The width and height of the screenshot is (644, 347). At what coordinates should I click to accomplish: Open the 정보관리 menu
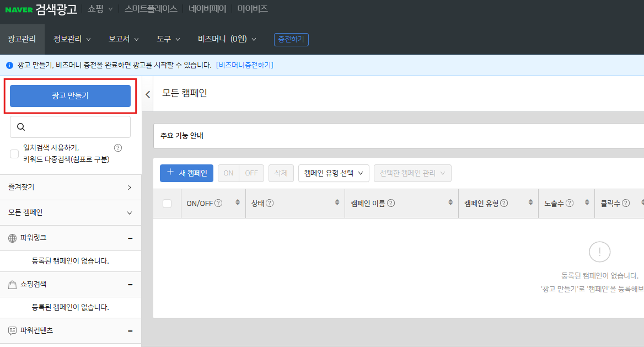click(72, 39)
